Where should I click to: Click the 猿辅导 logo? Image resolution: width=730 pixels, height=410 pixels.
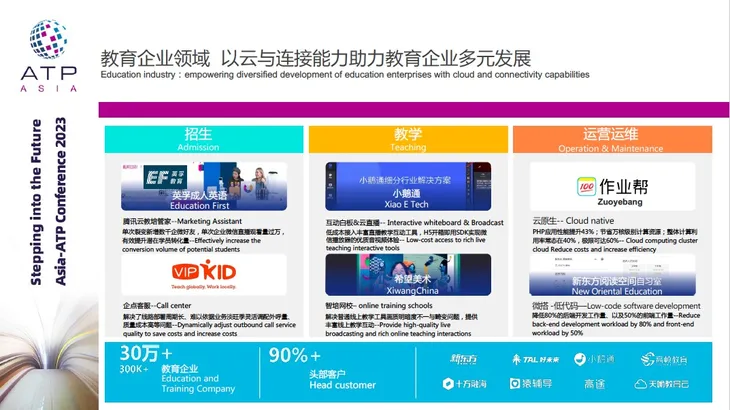[531, 383]
